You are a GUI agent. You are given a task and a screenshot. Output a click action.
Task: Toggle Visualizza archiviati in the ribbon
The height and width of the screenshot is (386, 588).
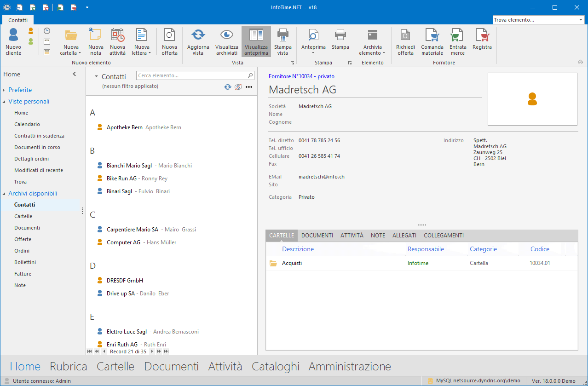[x=226, y=41]
